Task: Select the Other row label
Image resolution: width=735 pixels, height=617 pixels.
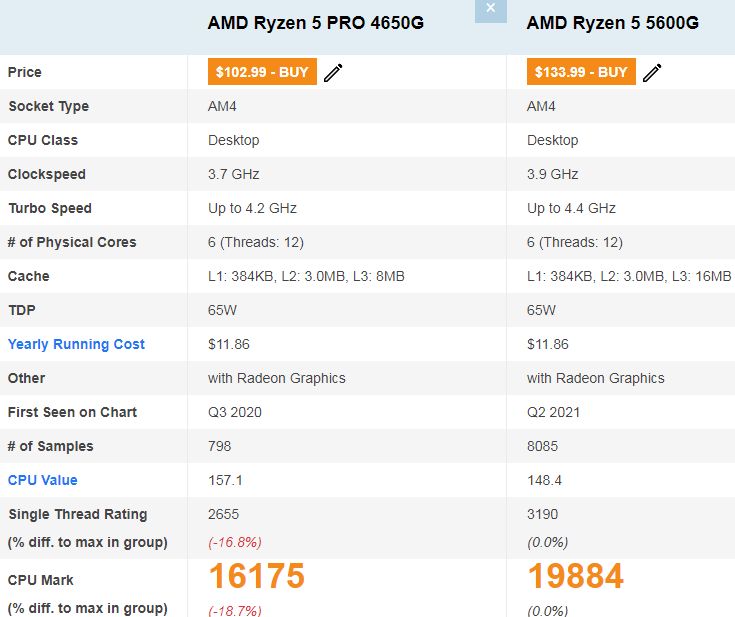Action: pos(27,378)
